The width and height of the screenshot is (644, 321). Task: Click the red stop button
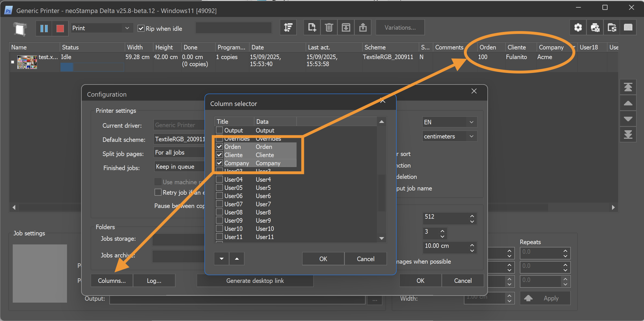(60, 28)
